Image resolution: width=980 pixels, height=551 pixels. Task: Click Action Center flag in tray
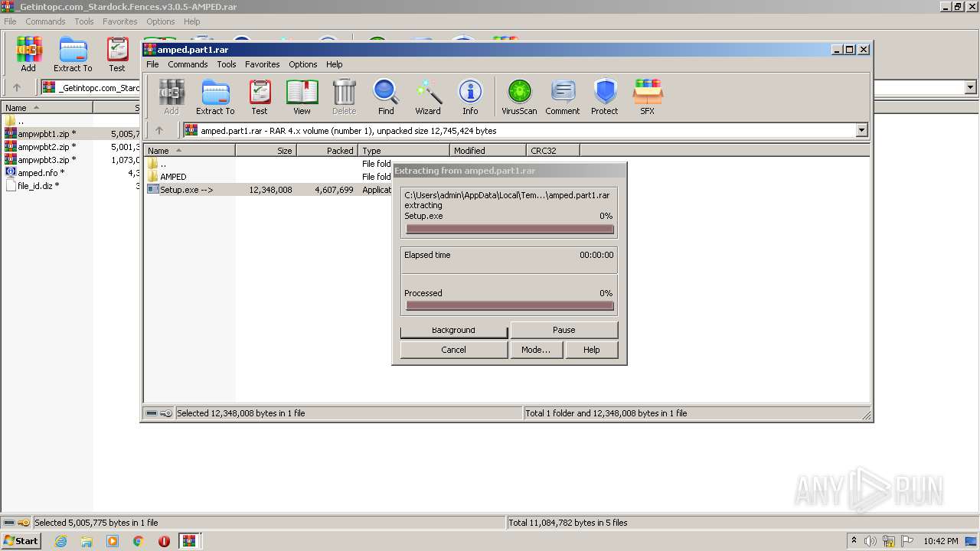tap(908, 541)
